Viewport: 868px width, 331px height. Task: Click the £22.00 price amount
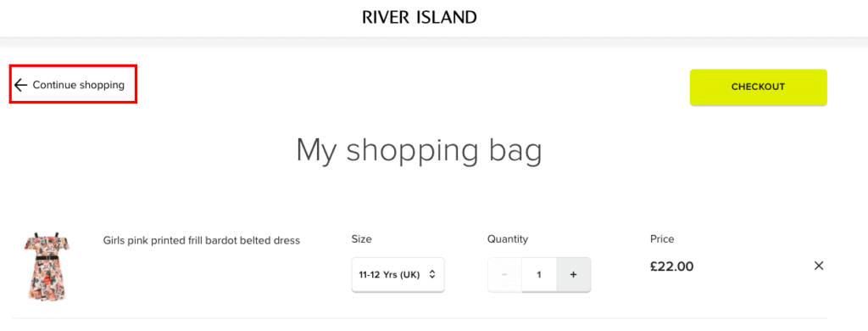(671, 266)
